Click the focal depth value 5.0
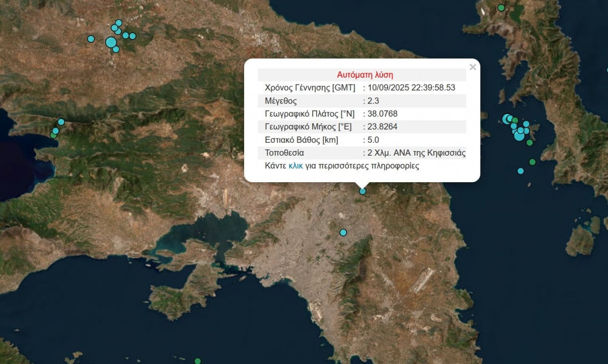The height and width of the screenshot is (364, 608). coord(373,140)
